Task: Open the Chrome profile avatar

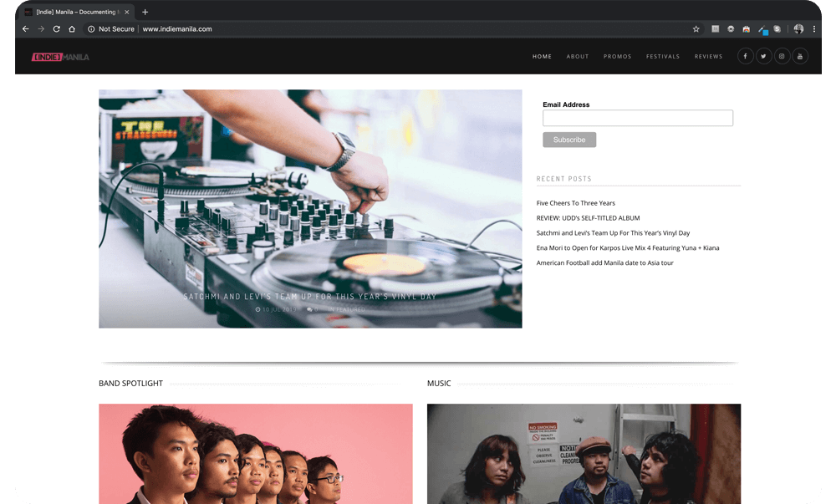Action: coord(798,29)
